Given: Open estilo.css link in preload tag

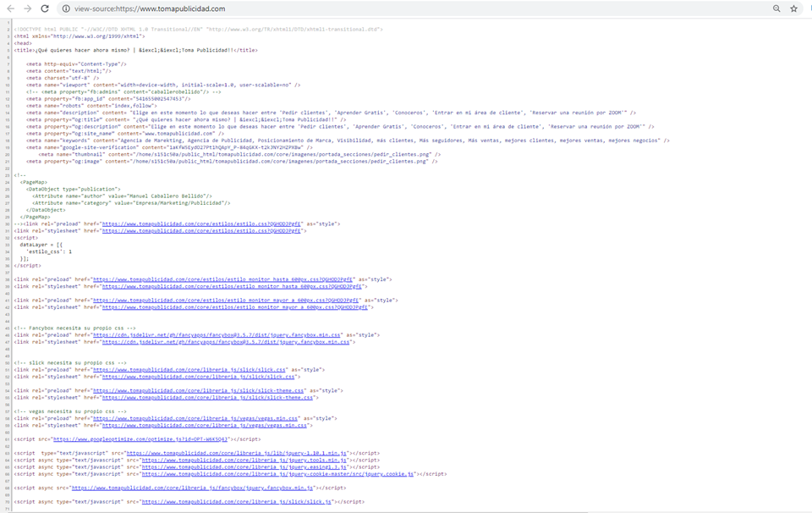Looking at the screenshot, I should pos(201,223).
